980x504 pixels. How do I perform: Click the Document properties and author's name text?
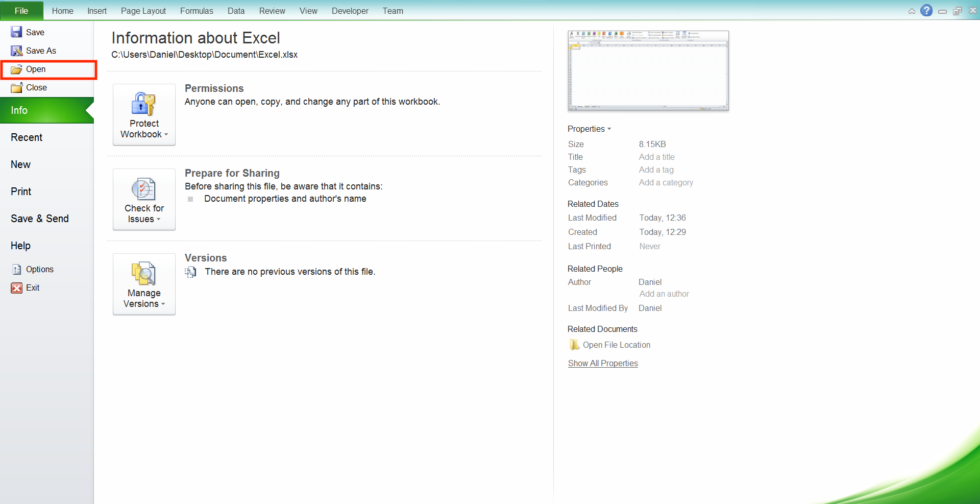[x=285, y=199]
